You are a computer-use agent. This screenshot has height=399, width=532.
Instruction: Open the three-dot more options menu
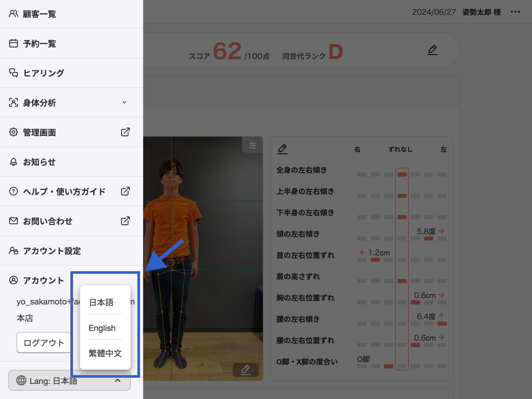pyautogui.click(x=515, y=12)
